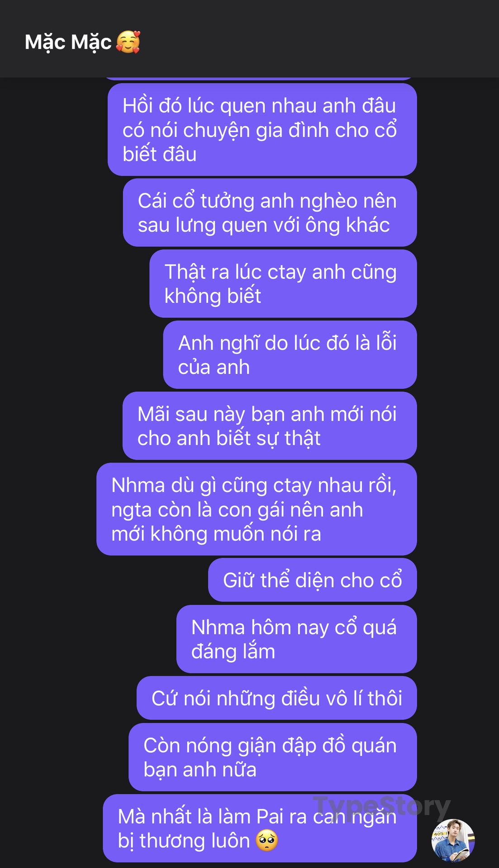499x868 pixels.
Task: Select the bubble 'Mãi sau này bạn anh'
Action: [x=270, y=426]
